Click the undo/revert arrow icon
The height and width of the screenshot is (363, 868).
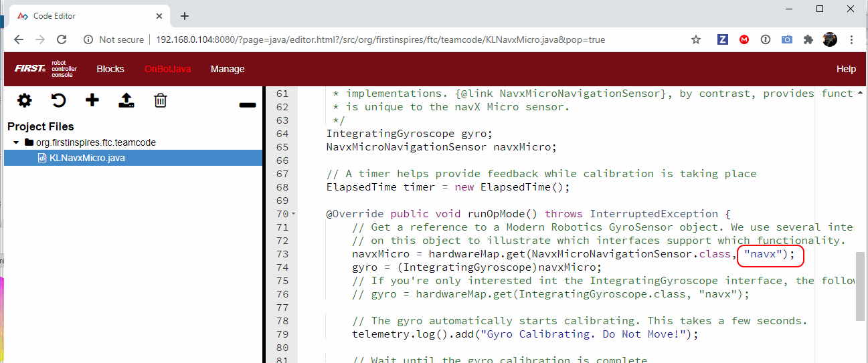59,101
